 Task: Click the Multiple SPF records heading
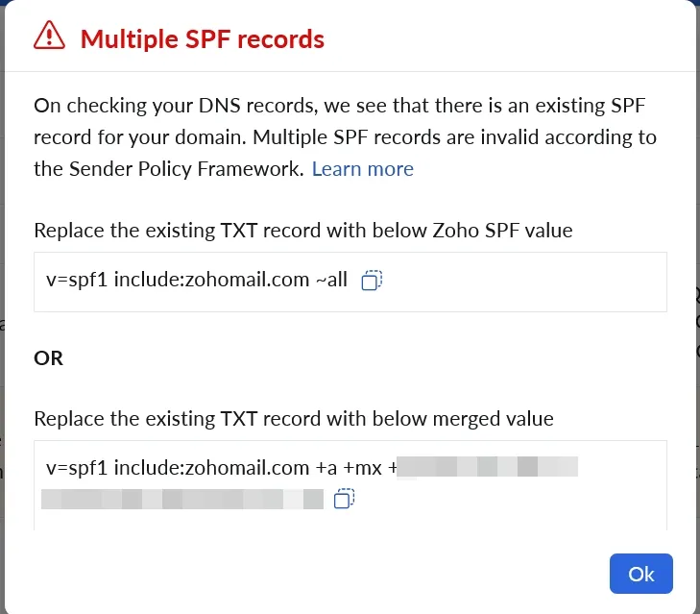tap(202, 38)
